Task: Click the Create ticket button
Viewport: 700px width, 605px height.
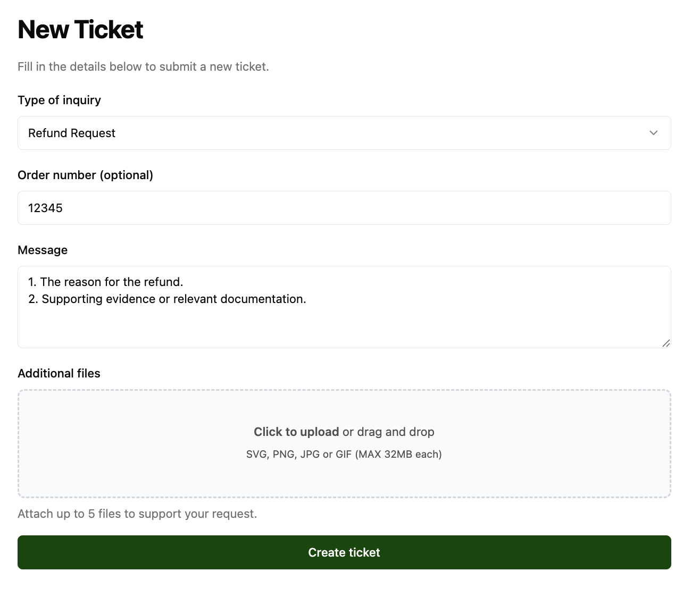Action: click(344, 552)
